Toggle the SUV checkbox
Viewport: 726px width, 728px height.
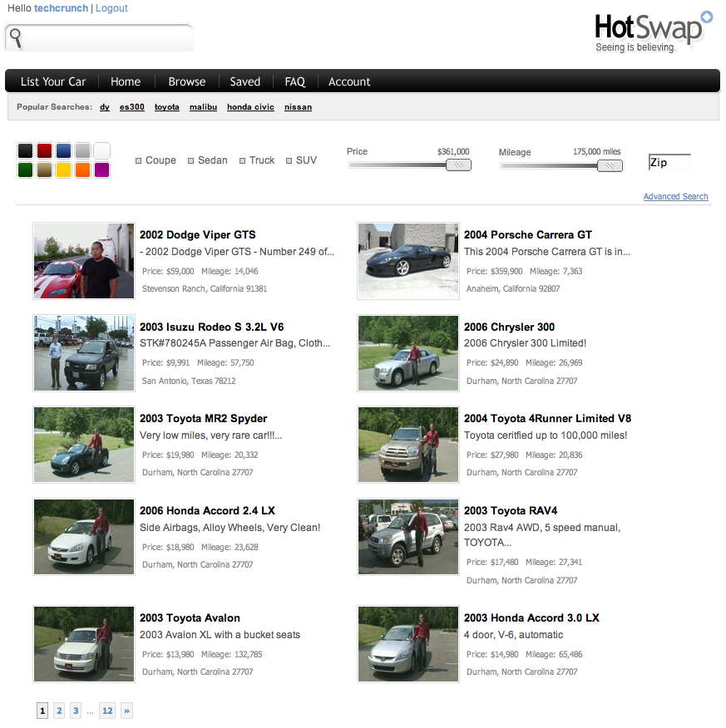pyautogui.click(x=289, y=161)
